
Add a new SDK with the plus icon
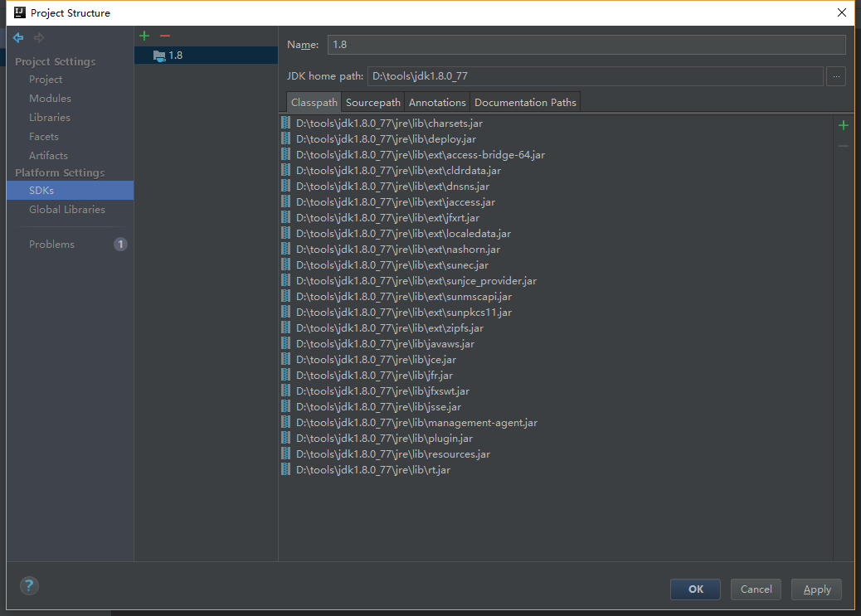(x=144, y=35)
